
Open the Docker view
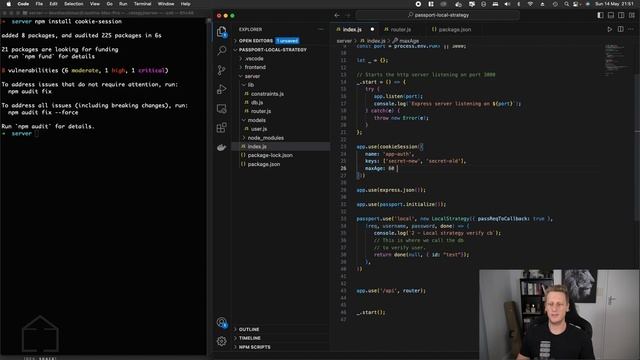click(x=222, y=147)
